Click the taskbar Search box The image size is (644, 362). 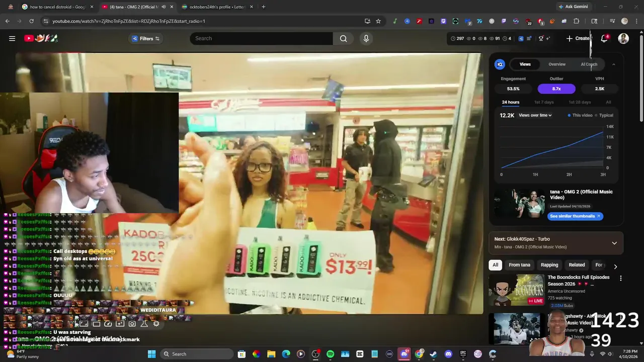pyautogui.click(x=196, y=354)
